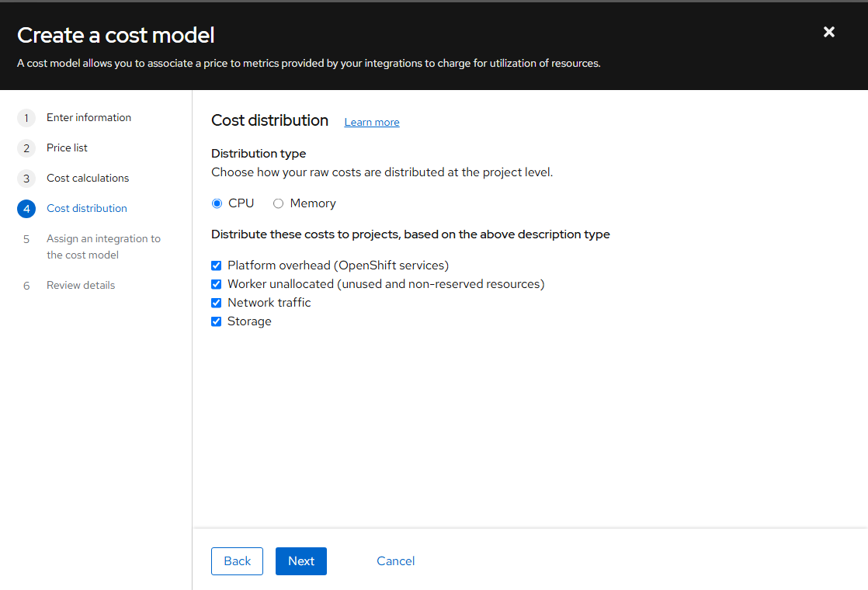
Task: Jump to Cost calculations step
Action: tap(88, 179)
